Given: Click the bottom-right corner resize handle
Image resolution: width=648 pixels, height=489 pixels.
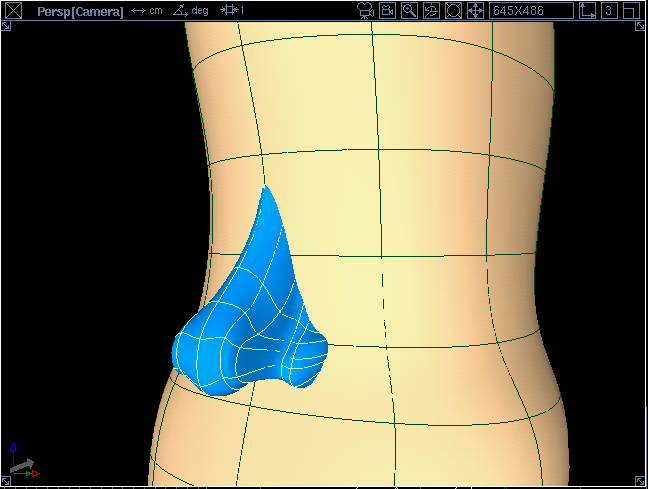Looking at the screenshot, I should pos(640,481).
